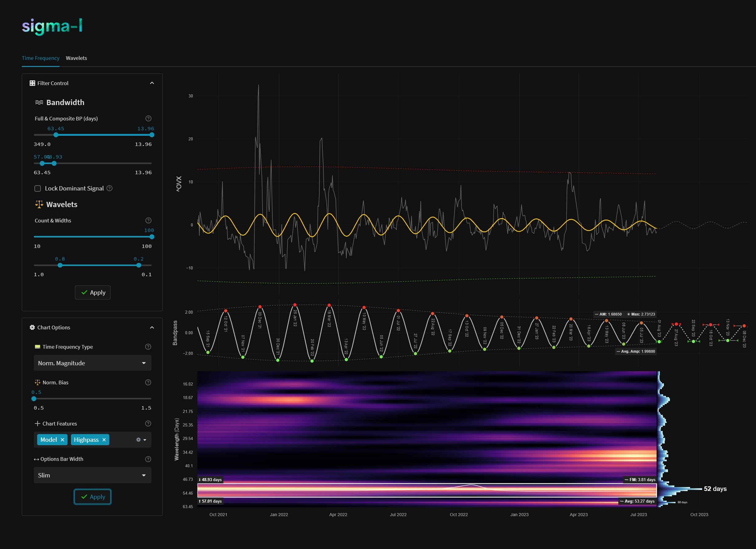Click the Norm. Bias slider handle
The height and width of the screenshot is (549, 756).
click(34, 398)
